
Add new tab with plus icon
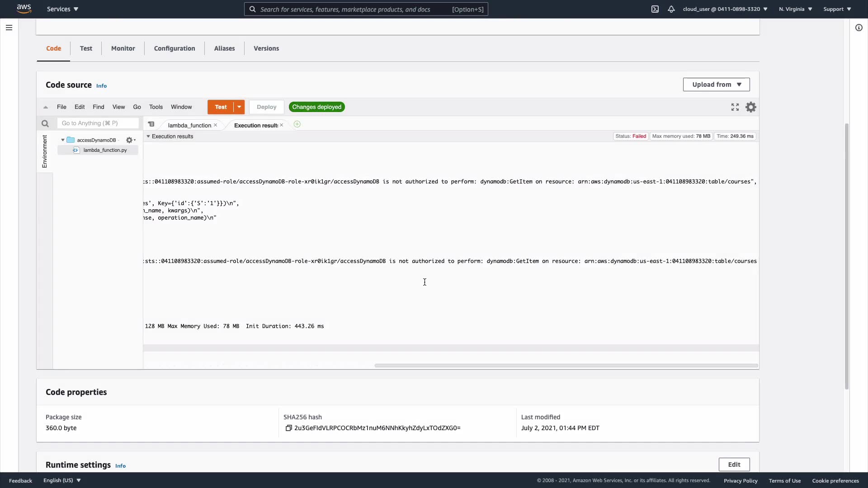(297, 124)
